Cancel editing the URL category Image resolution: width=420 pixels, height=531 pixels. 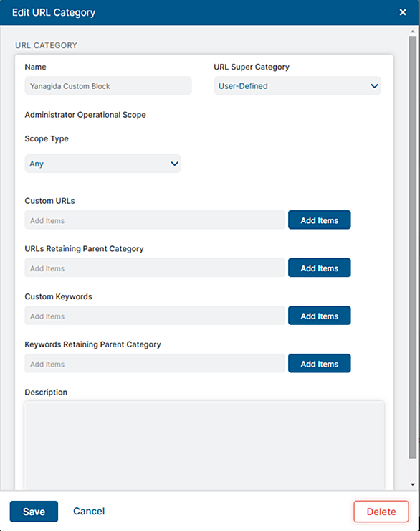(x=89, y=512)
